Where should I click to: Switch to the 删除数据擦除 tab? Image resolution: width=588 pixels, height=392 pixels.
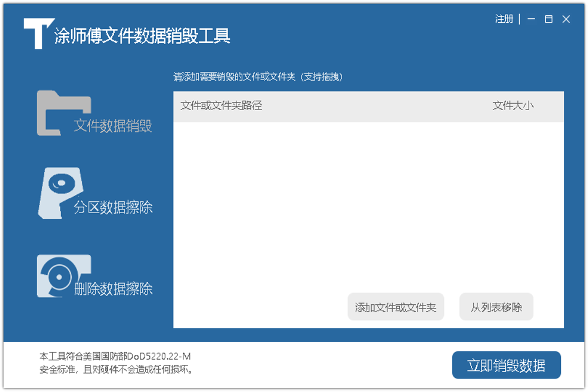coord(113,289)
